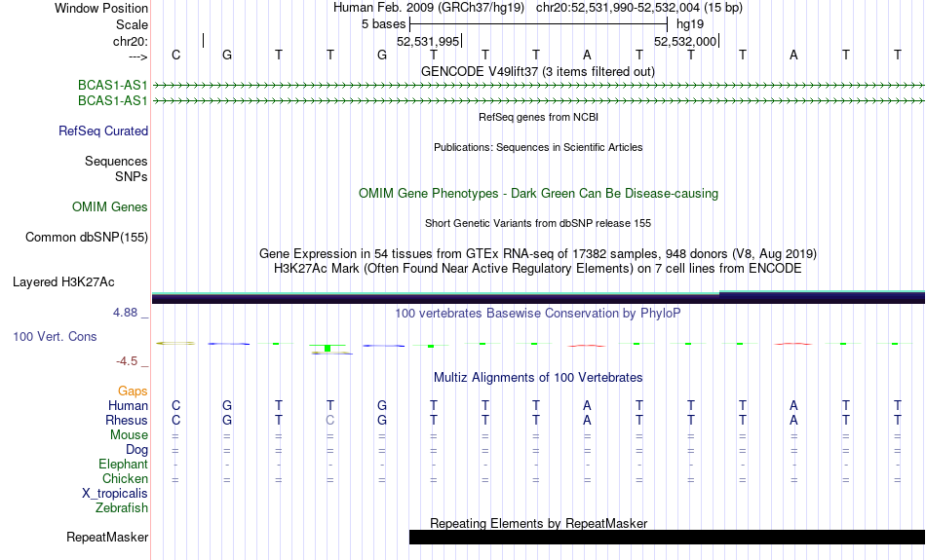This screenshot has width=926, height=560.
Task: Click the 100 Vert. Cons track label
Action: [x=55, y=336]
